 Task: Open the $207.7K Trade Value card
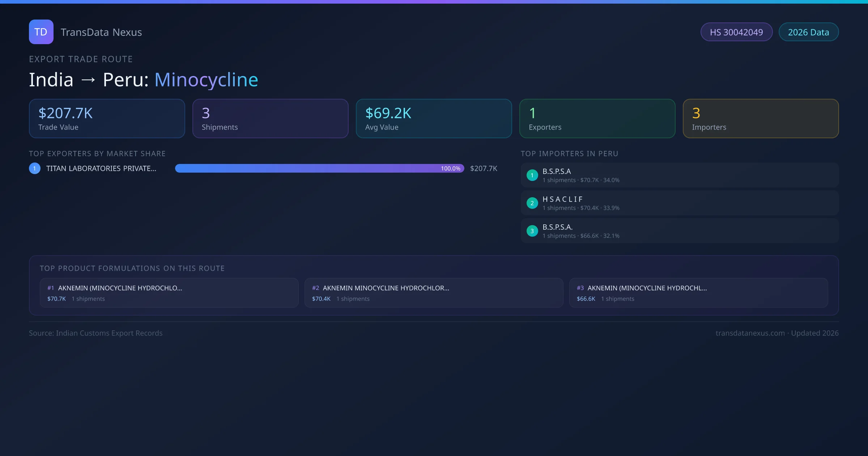[x=107, y=119]
